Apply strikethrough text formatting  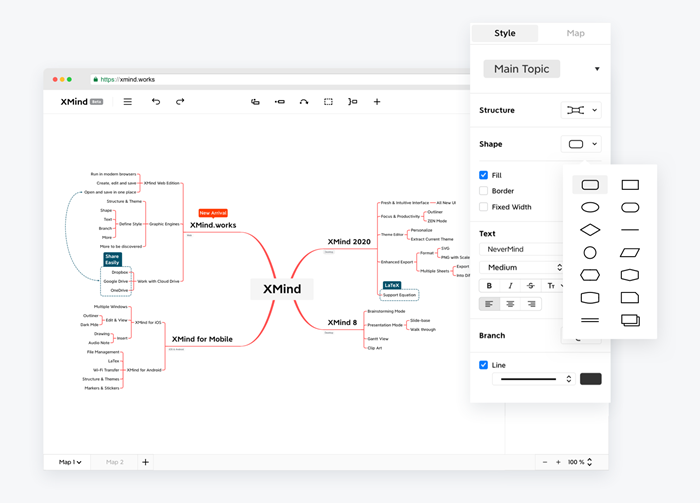[531, 286]
